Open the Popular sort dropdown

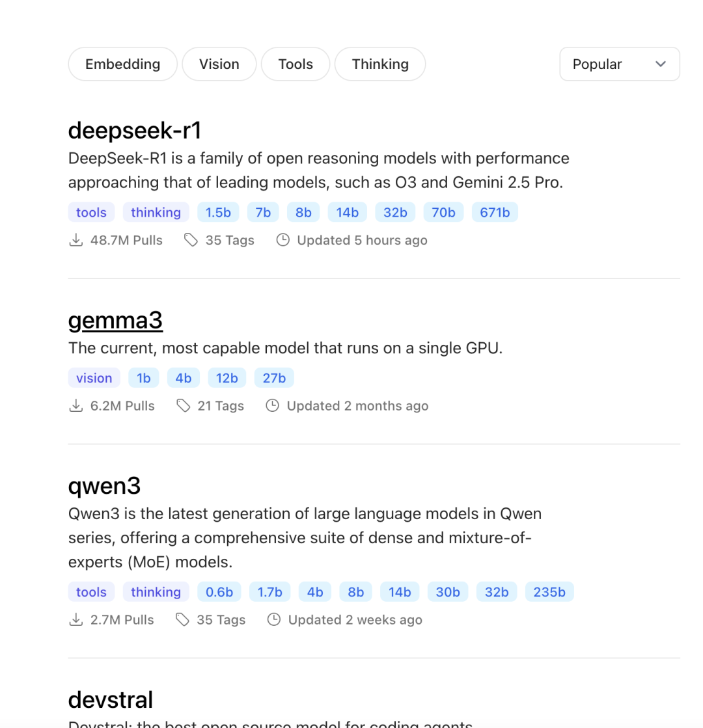click(619, 64)
